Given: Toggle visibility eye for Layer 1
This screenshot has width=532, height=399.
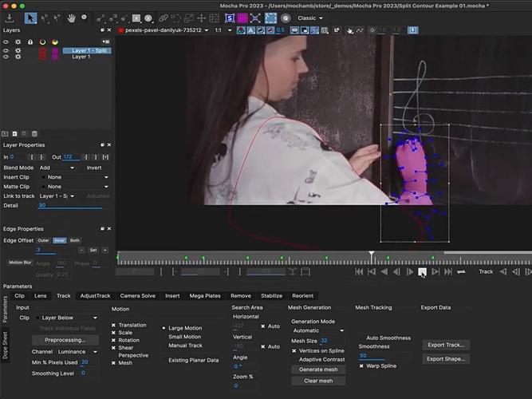Looking at the screenshot, I should [x=6, y=57].
